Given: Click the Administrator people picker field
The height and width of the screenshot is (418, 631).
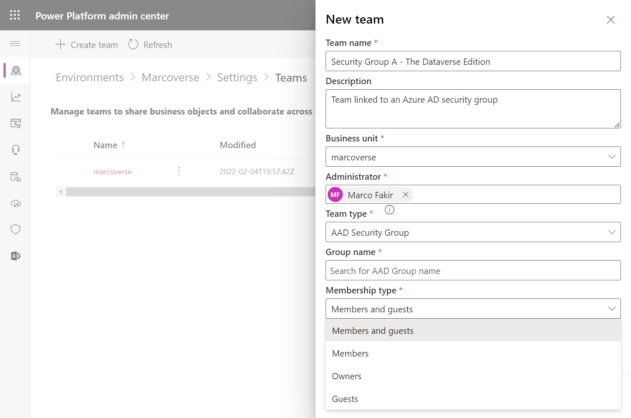Looking at the screenshot, I should click(473, 195).
